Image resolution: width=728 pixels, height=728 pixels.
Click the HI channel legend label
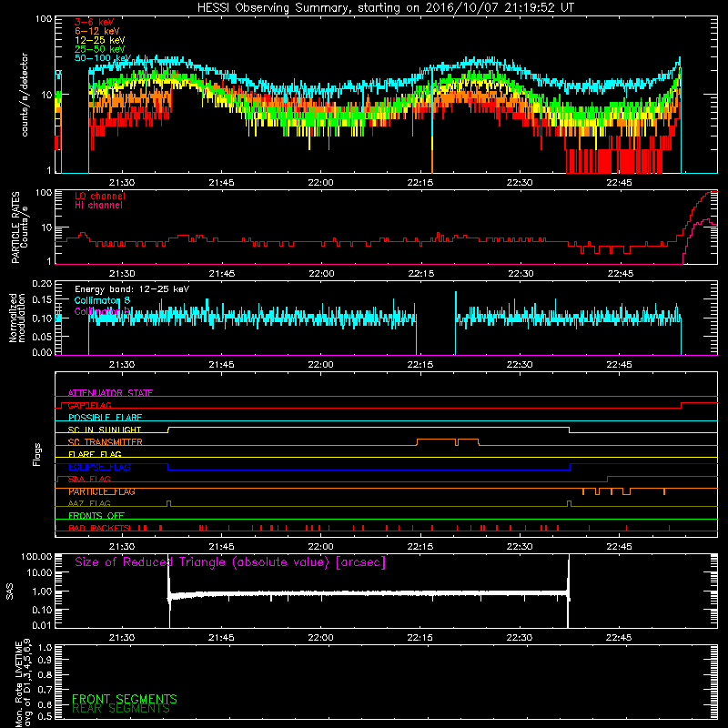click(98, 206)
